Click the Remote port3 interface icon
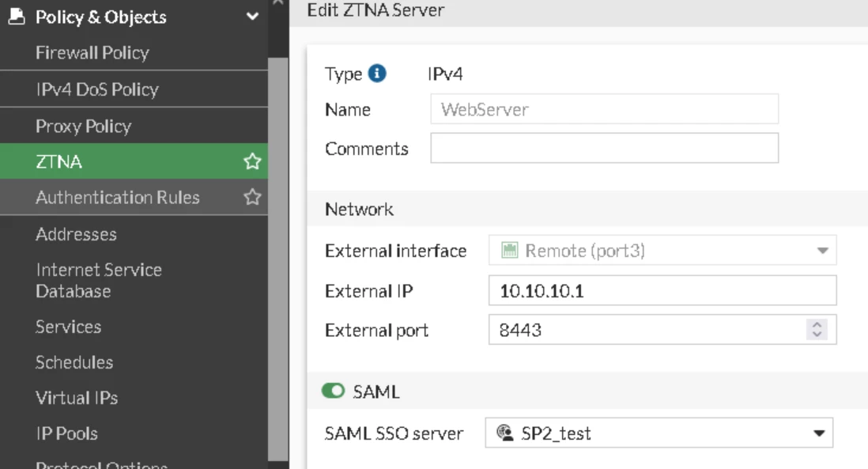The image size is (868, 469). [x=509, y=250]
